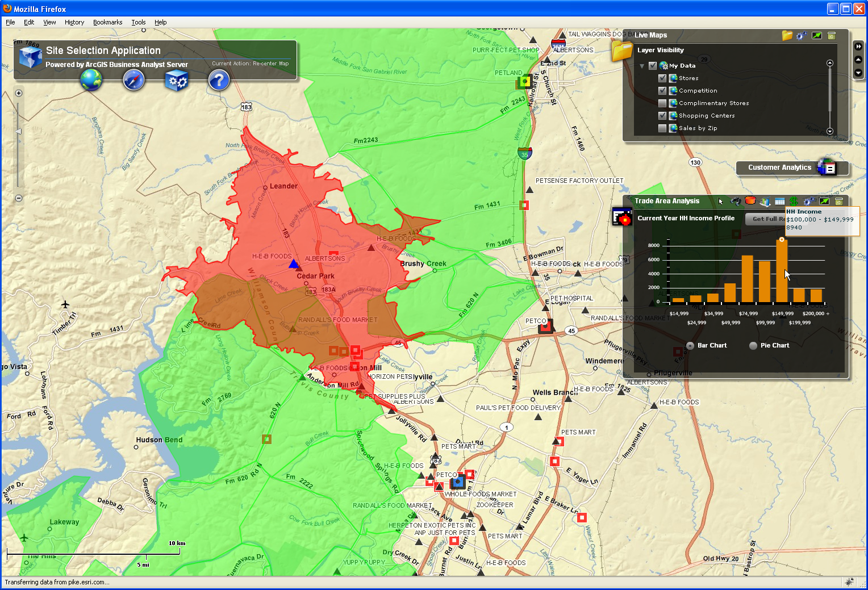Open Live Maps gears settings icon
The image size is (868, 590).
(x=802, y=35)
